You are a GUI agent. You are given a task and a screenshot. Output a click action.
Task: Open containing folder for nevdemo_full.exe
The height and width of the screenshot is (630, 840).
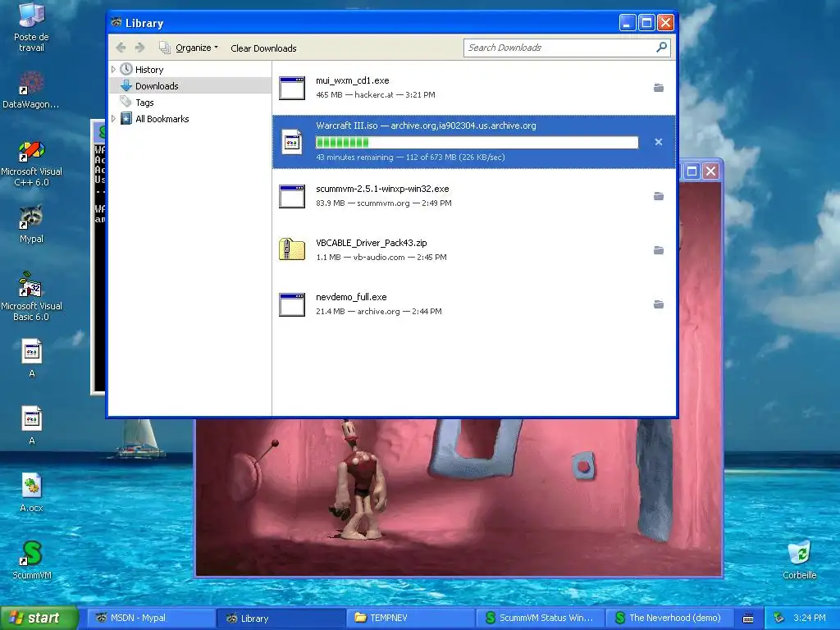coord(659,304)
